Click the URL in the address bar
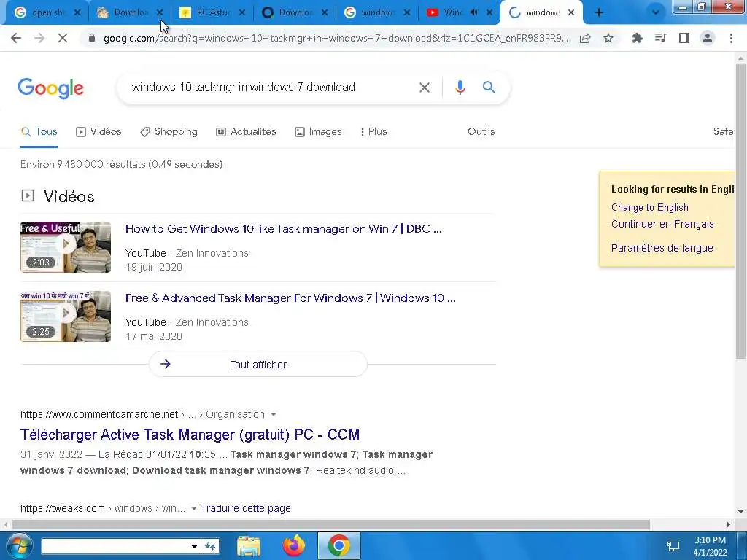The image size is (747, 560). coord(336,38)
